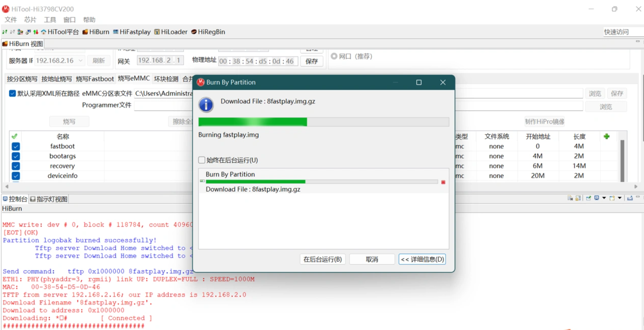Switch to 指示灯视图 tab
Image resolution: width=644 pixels, height=330 pixels.
[48, 198]
